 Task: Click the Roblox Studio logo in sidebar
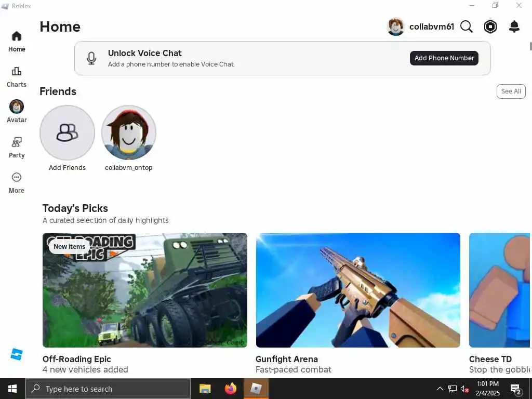click(x=16, y=354)
